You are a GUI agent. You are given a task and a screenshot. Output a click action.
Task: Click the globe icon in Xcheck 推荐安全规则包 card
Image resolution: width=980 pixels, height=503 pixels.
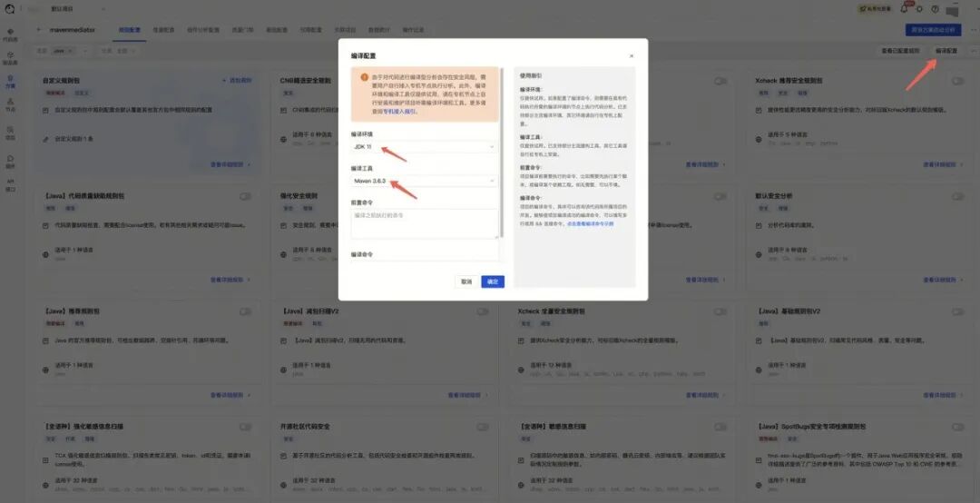point(758,139)
